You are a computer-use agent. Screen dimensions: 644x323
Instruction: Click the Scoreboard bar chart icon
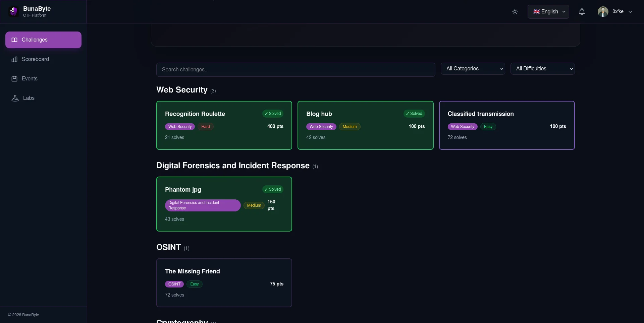tap(14, 59)
